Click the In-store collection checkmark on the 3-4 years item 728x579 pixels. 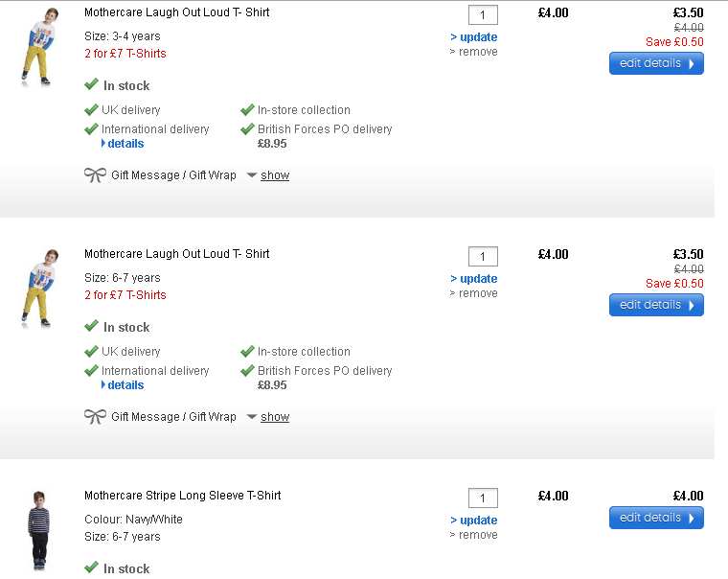tap(247, 110)
